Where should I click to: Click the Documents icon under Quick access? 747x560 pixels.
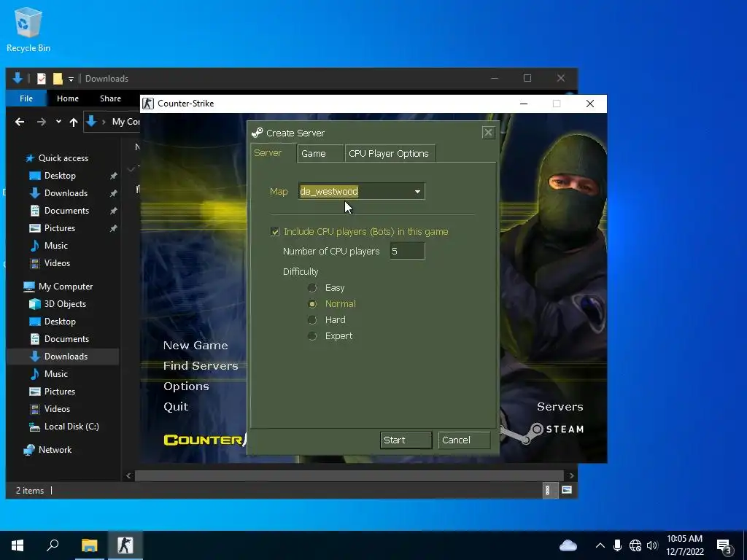pyautogui.click(x=35, y=211)
